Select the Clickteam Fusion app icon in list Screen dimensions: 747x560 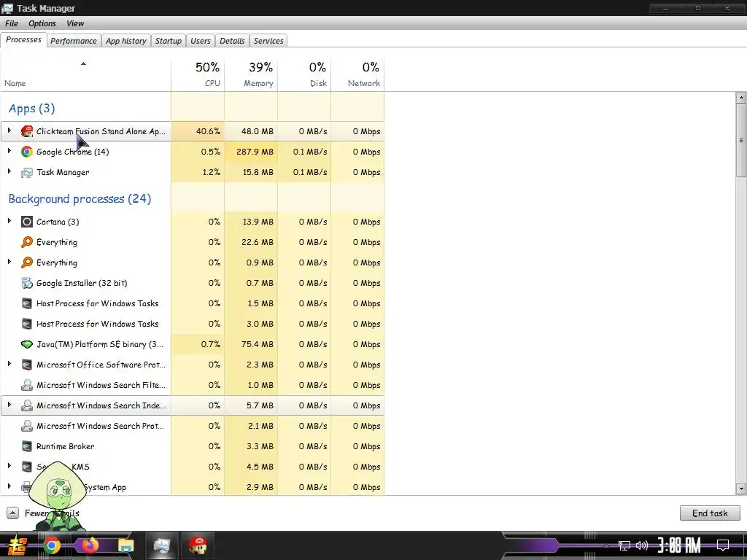(27, 131)
